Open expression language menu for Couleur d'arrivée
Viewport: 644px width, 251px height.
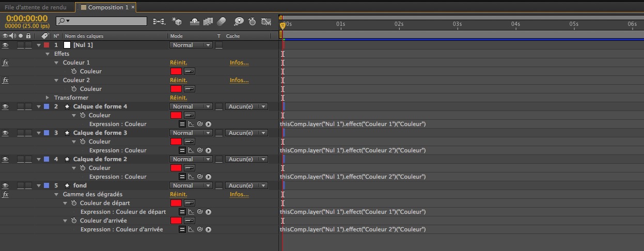pyautogui.click(x=209, y=229)
